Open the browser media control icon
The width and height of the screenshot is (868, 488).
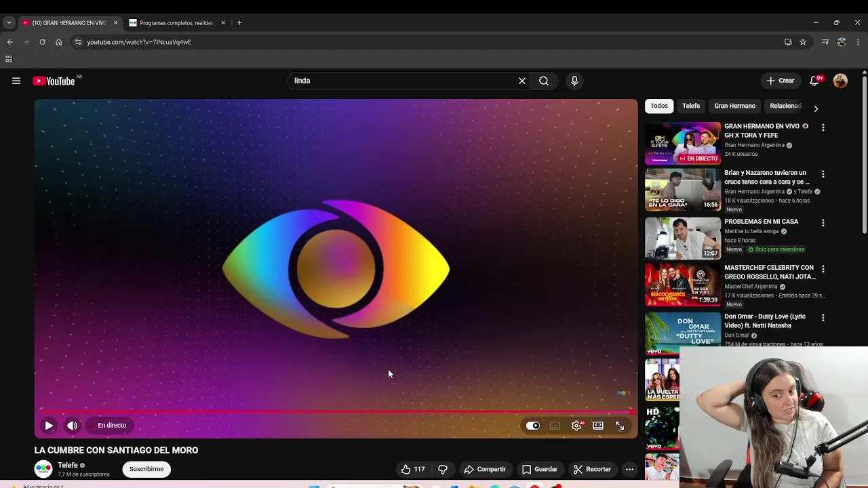[x=825, y=42]
